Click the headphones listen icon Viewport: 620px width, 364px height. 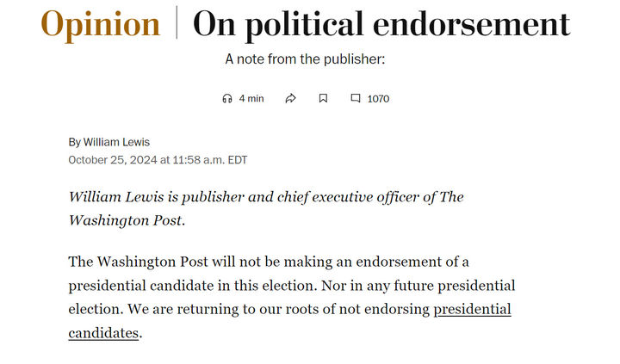click(227, 98)
